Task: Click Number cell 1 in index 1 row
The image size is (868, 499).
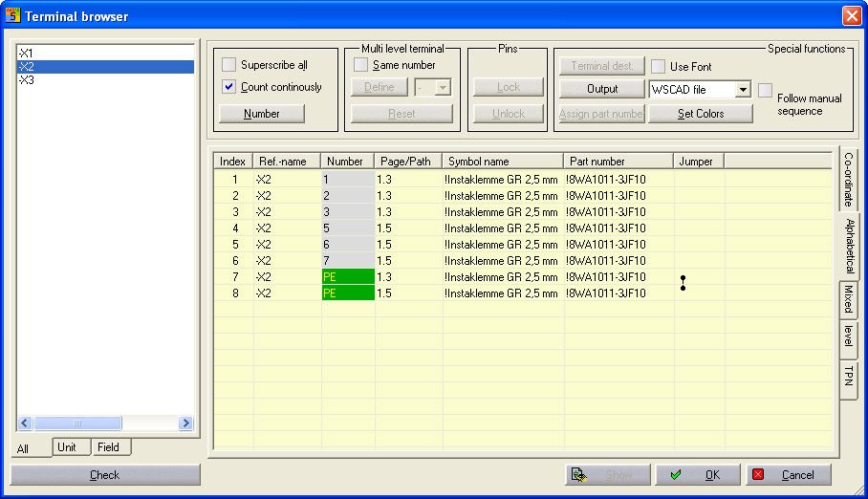Action: [x=348, y=180]
